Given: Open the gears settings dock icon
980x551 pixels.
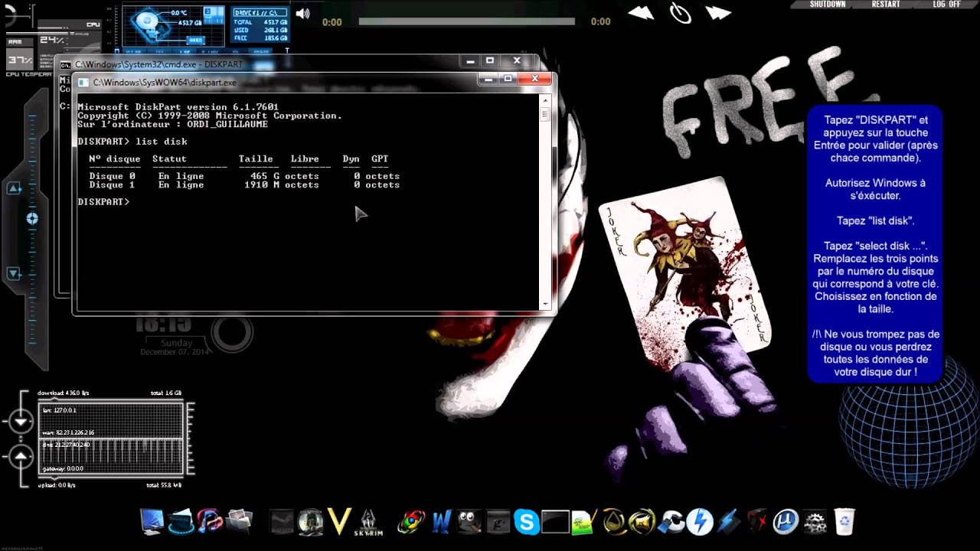Looking at the screenshot, I should pyautogui.click(x=815, y=522).
